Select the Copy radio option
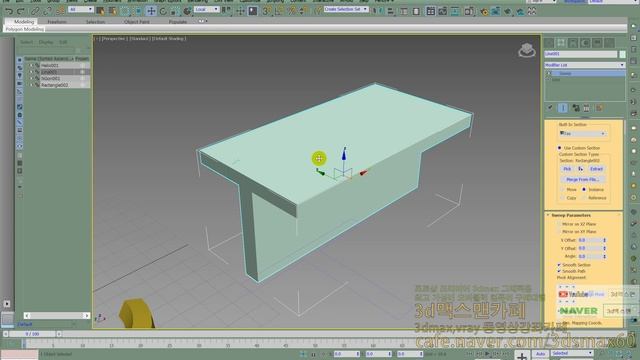Viewport: 640px width, 360px height. click(562, 198)
